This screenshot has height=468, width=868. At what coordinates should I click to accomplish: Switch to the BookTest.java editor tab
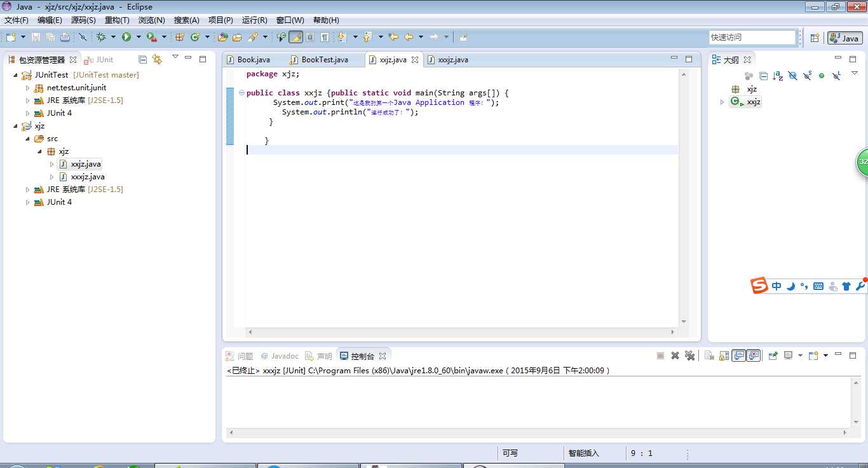324,60
